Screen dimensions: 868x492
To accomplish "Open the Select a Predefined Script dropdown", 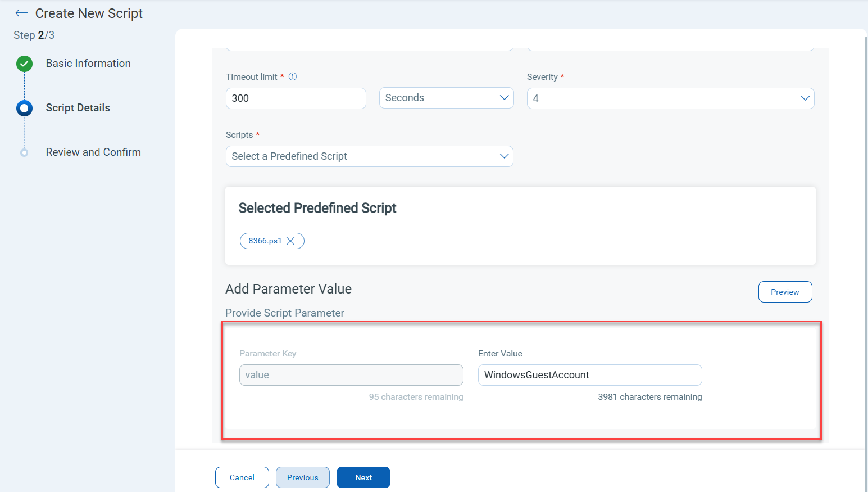I will (x=369, y=156).
